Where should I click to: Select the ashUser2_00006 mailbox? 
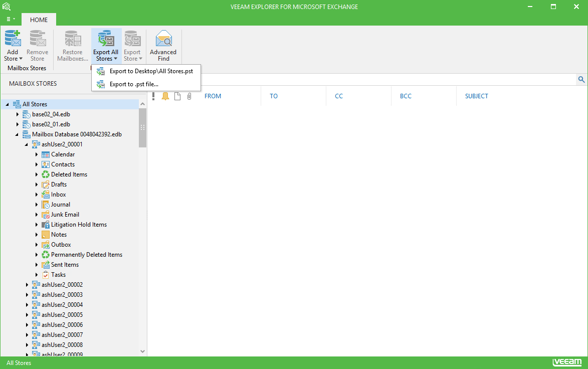coord(62,325)
